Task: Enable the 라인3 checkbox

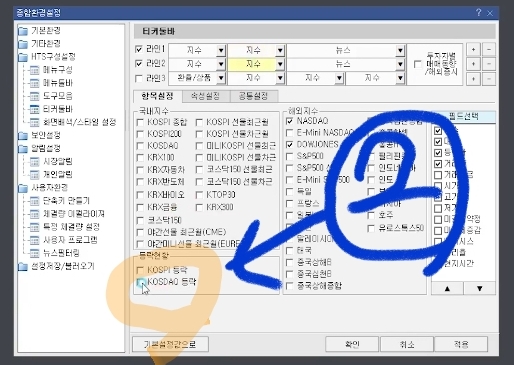Action: (x=139, y=78)
